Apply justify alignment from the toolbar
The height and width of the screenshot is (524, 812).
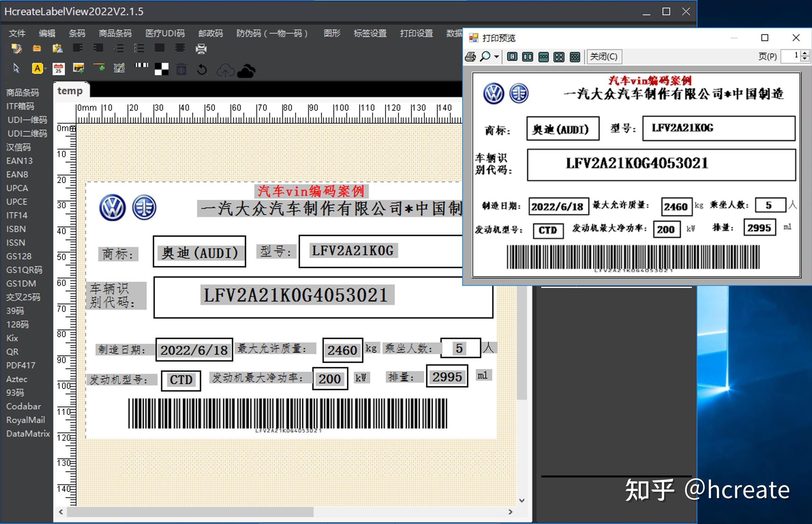(x=160, y=48)
